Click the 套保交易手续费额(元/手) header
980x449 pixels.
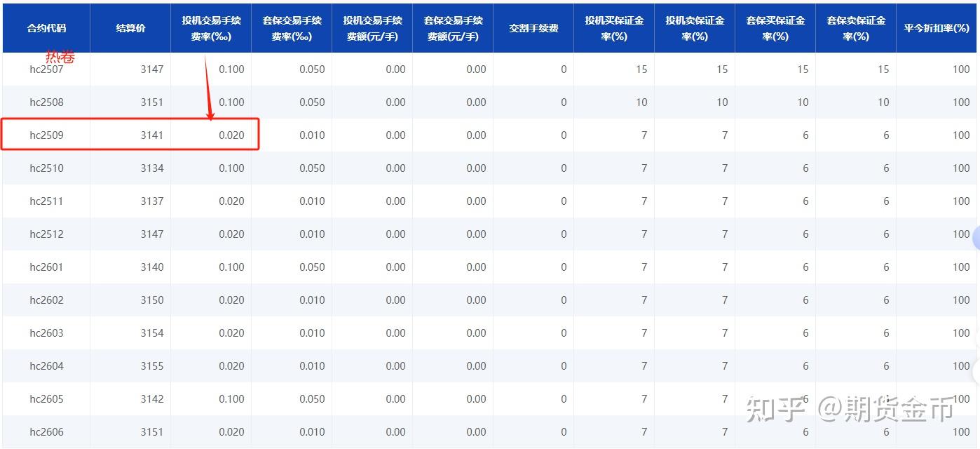coord(453,29)
